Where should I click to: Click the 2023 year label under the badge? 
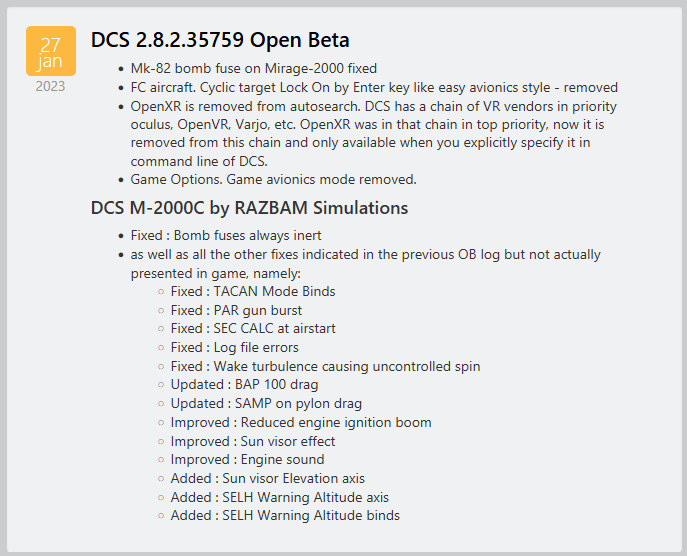(50, 86)
